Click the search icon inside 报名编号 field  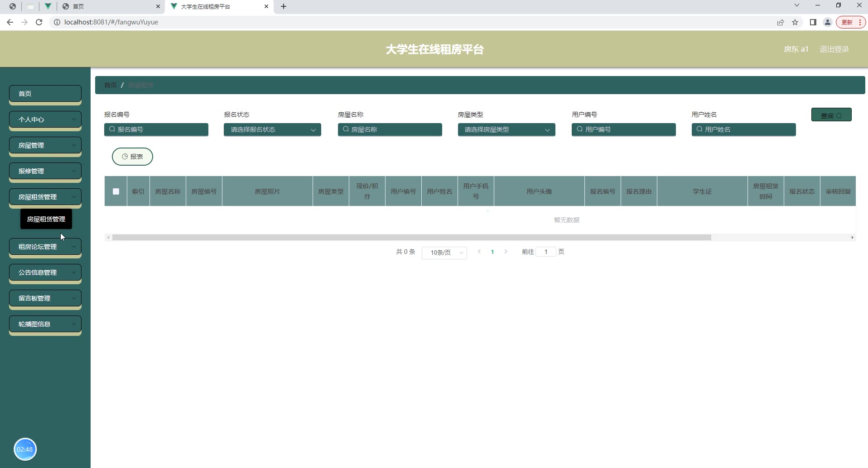pos(112,129)
